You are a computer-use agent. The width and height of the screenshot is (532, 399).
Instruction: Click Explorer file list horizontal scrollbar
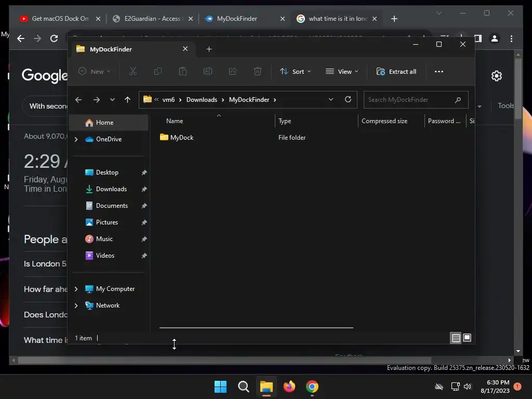click(256, 328)
